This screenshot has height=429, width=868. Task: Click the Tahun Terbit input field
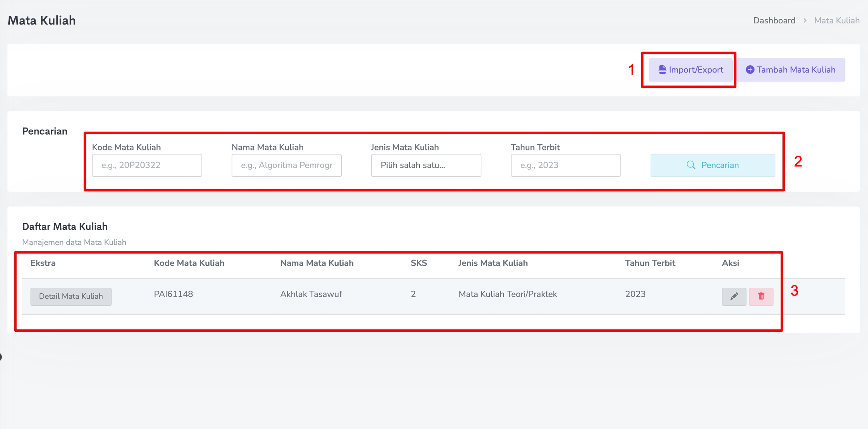pyautogui.click(x=565, y=165)
